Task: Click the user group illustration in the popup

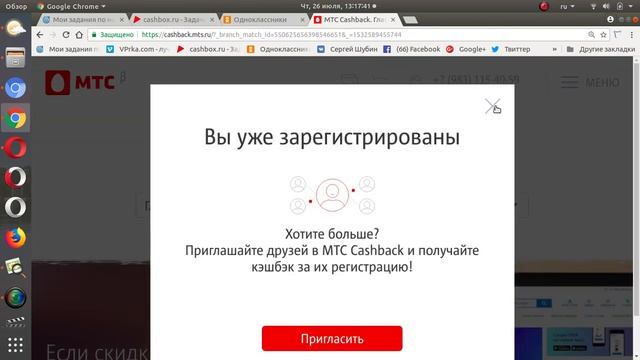Action: pos(332,195)
